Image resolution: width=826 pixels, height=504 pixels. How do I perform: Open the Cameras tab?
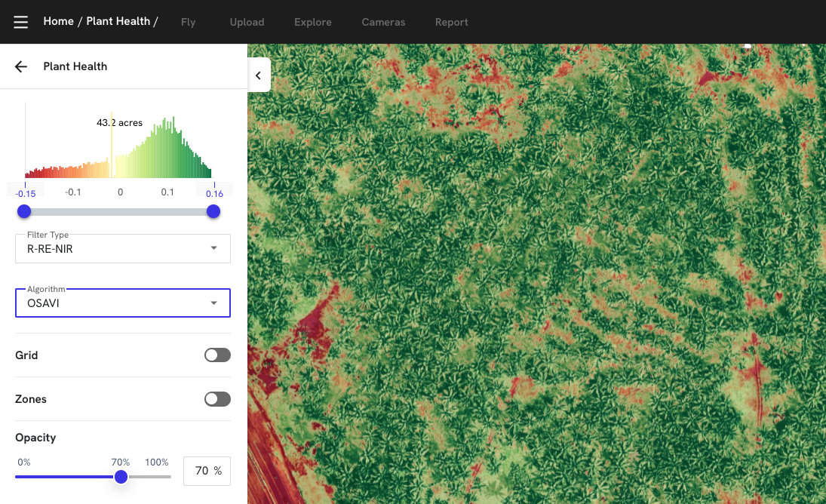click(x=383, y=22)
